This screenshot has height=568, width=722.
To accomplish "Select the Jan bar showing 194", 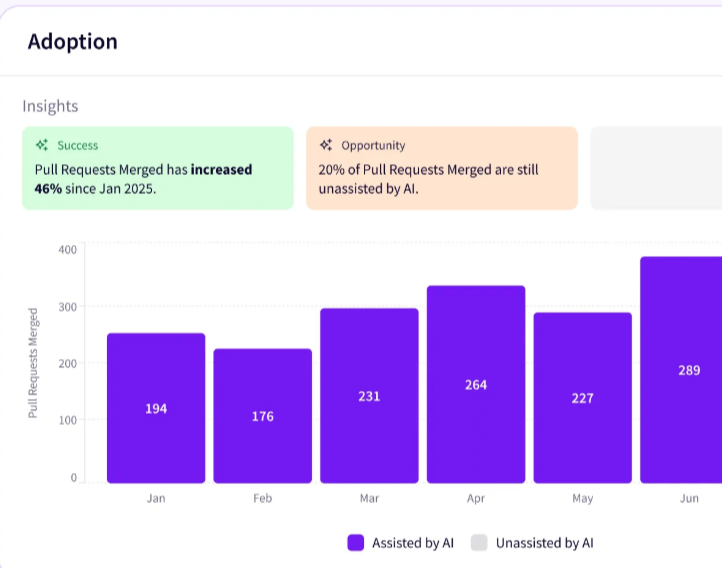I will click(x=156, y=408).
